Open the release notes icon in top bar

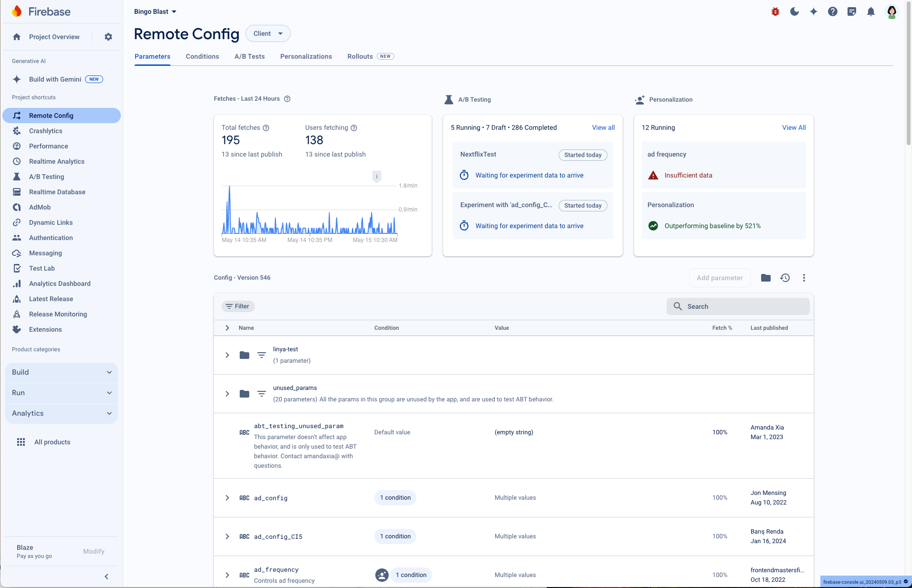pyautogui.click(x=852, y=11)
